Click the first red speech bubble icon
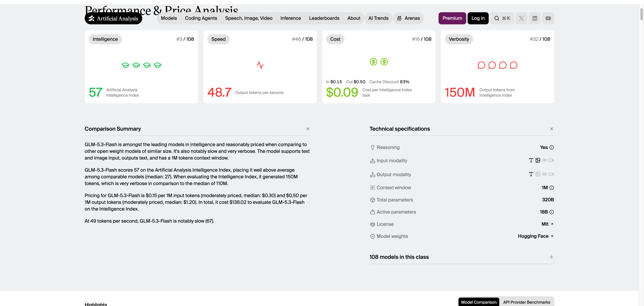Image resolution: width=644 pixels, height=306 pixels. click(x=481, y=65)
